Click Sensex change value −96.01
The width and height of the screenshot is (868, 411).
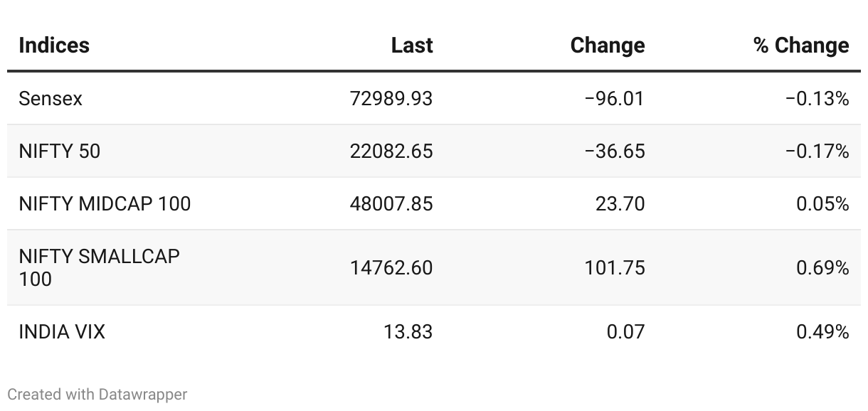pos(614,99)
